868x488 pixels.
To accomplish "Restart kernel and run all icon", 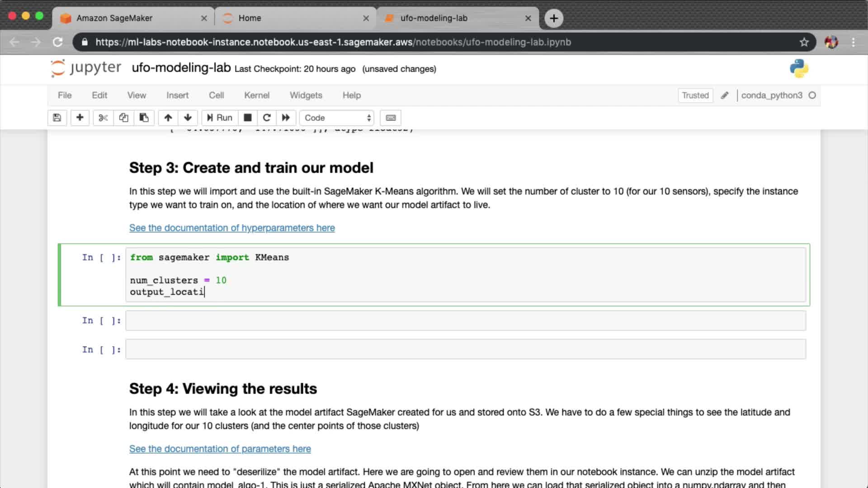I will 286,118.
